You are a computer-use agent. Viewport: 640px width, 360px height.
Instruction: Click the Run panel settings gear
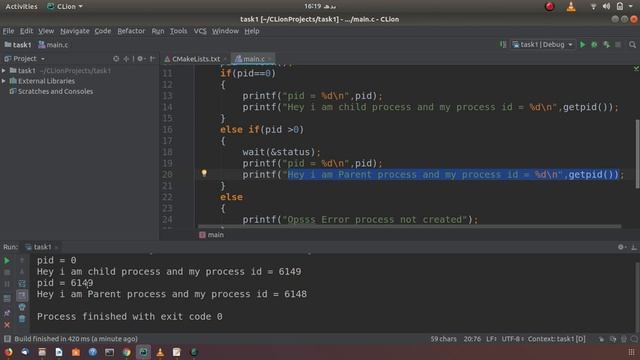pos(621,247)
